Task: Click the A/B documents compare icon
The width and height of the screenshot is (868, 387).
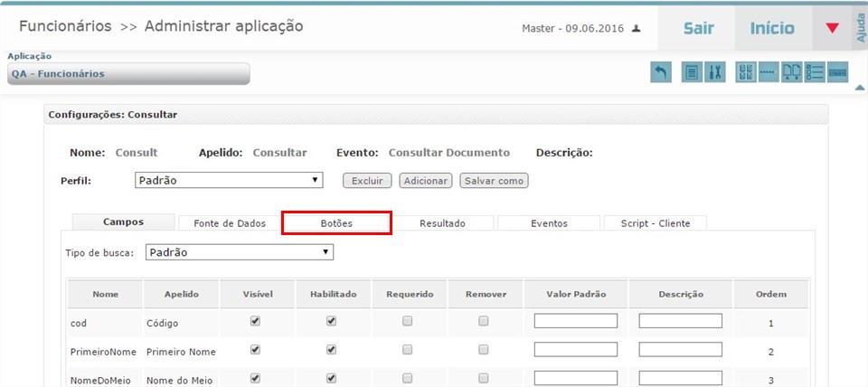Action: point(792,72)
